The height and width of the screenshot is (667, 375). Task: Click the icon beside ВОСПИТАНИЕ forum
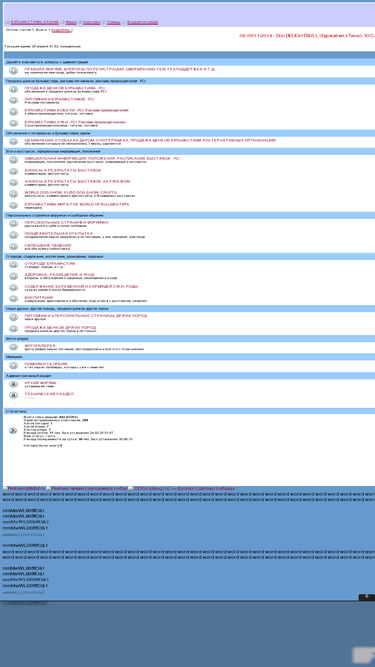pos(14,299)
